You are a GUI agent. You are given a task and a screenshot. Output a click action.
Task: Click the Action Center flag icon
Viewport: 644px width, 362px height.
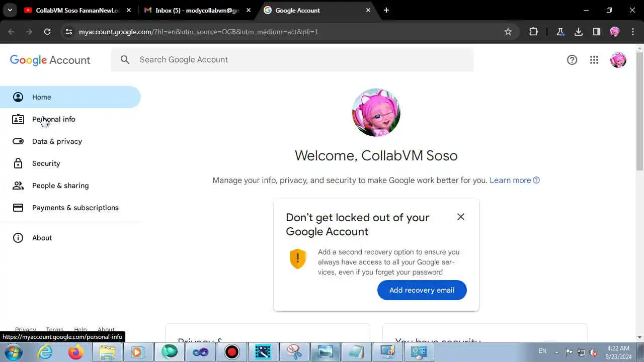coord(569,352)
